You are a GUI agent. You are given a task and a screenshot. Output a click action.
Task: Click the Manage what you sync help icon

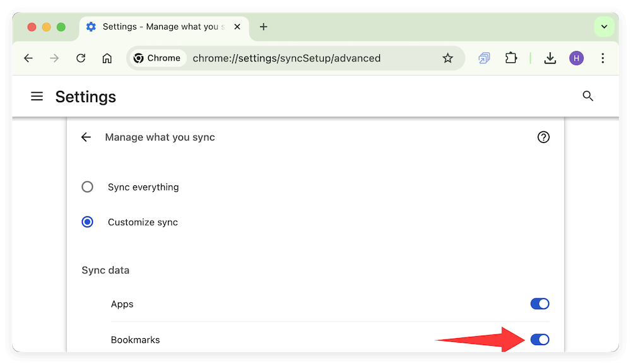pyautogui.click(x=543, y=137)
